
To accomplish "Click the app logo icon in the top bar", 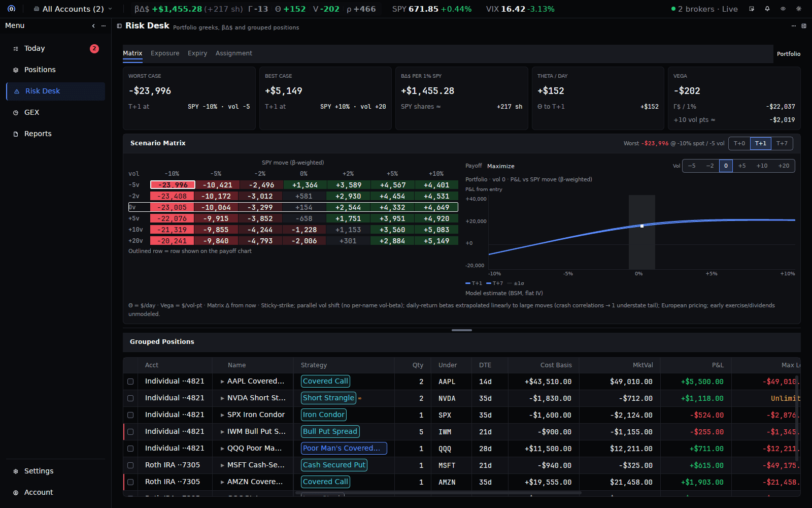I will click(11, 9).
